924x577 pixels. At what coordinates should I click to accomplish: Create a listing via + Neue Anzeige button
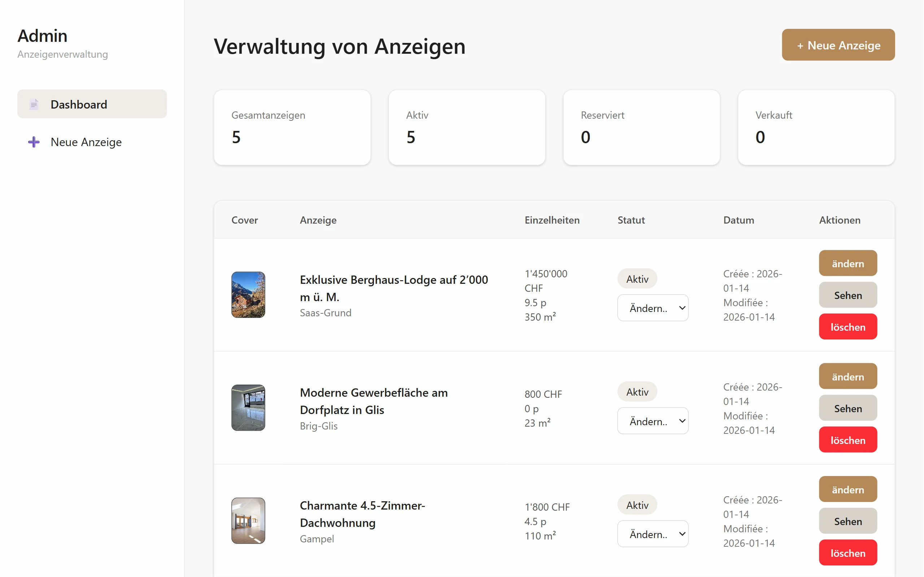point(838,45)
